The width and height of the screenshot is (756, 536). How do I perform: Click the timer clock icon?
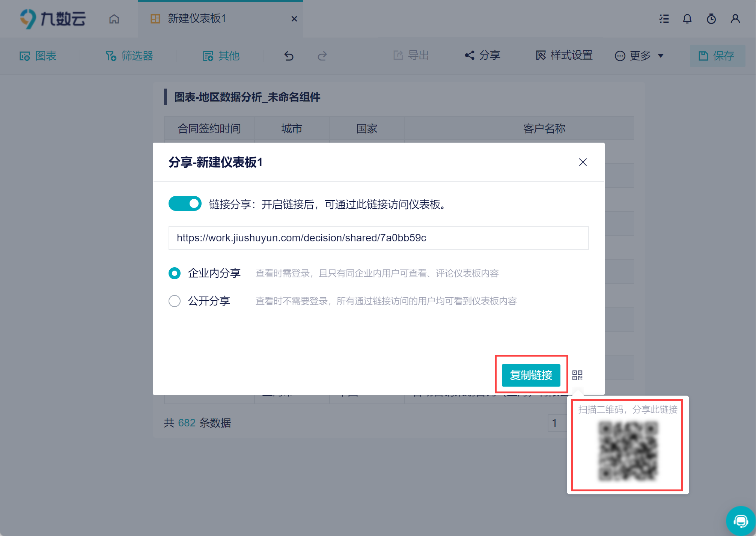point(711,19)
